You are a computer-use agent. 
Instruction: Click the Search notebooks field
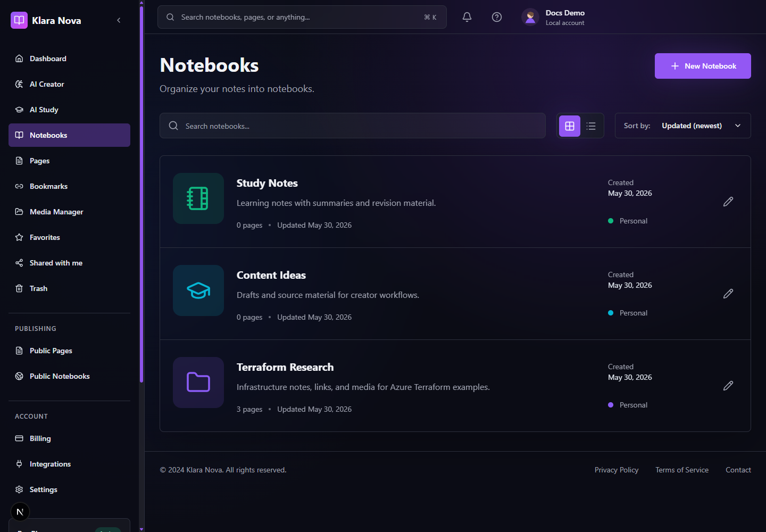pyautogui.click(x=353, y=126)
